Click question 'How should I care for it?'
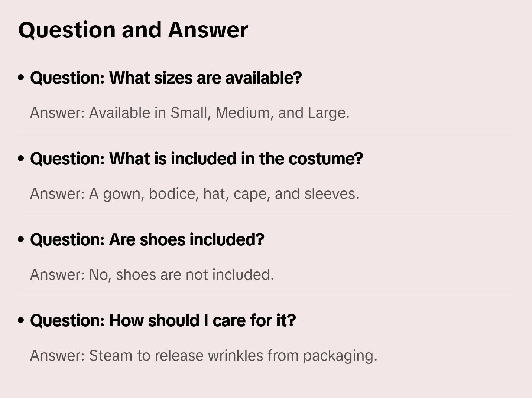The width and height of the screenshot is (532, 398). [x=163, y=321]
